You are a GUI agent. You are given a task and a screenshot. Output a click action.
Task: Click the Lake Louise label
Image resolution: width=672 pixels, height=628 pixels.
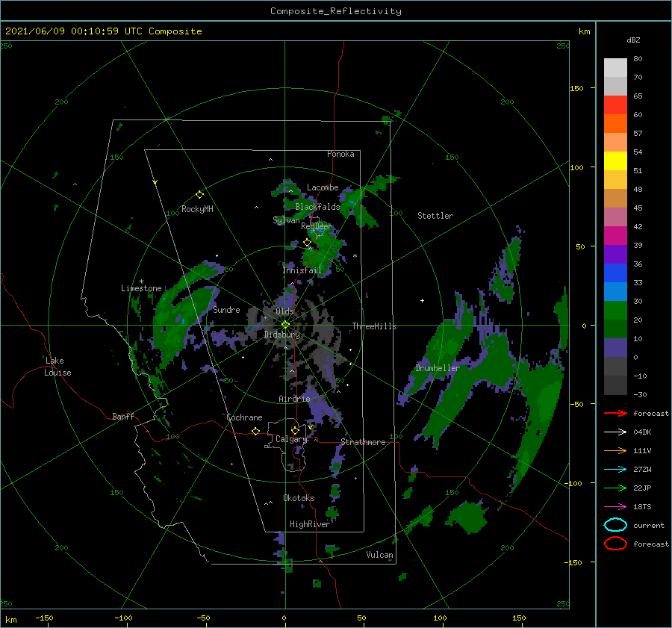tap(57, 367)
